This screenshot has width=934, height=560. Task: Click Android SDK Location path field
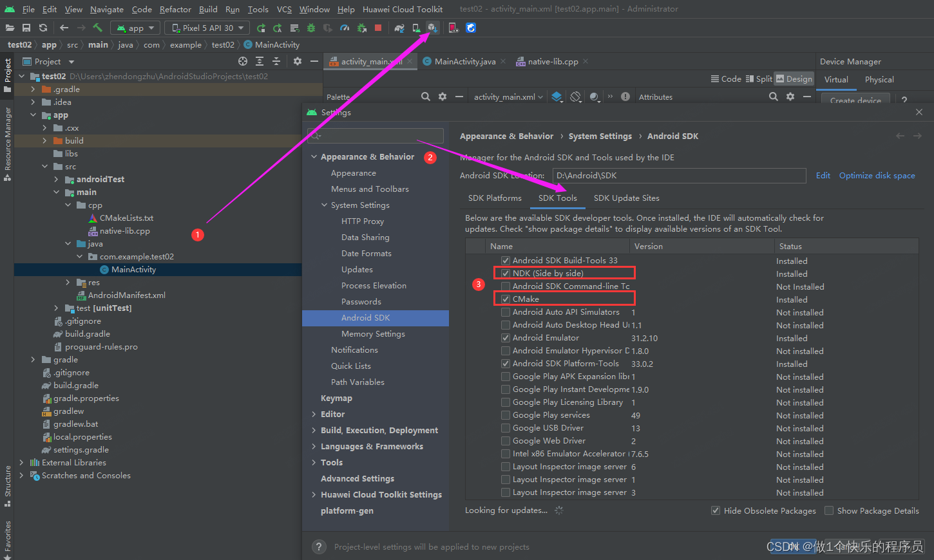(679, 176)
